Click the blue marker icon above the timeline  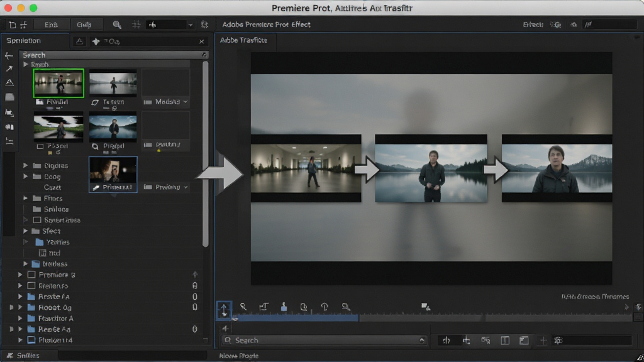click(x=284, y=307)
